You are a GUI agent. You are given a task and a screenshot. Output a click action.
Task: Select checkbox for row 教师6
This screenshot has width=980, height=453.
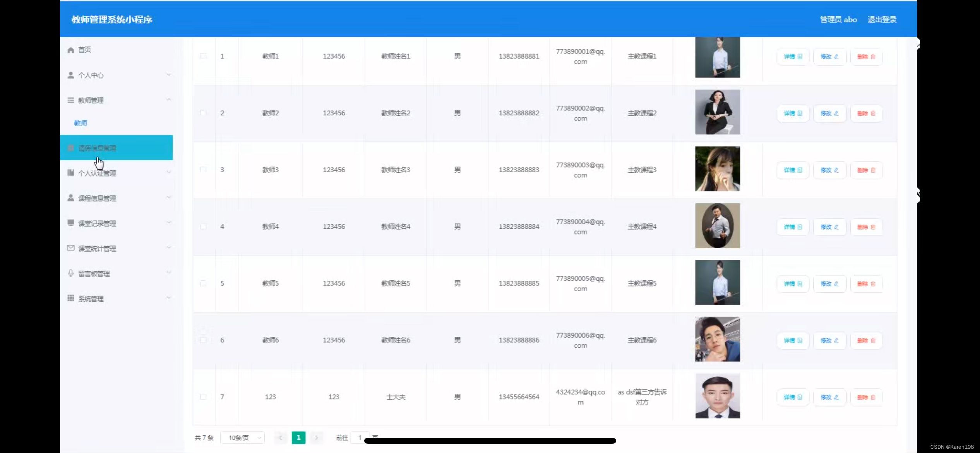click(203, 340)
